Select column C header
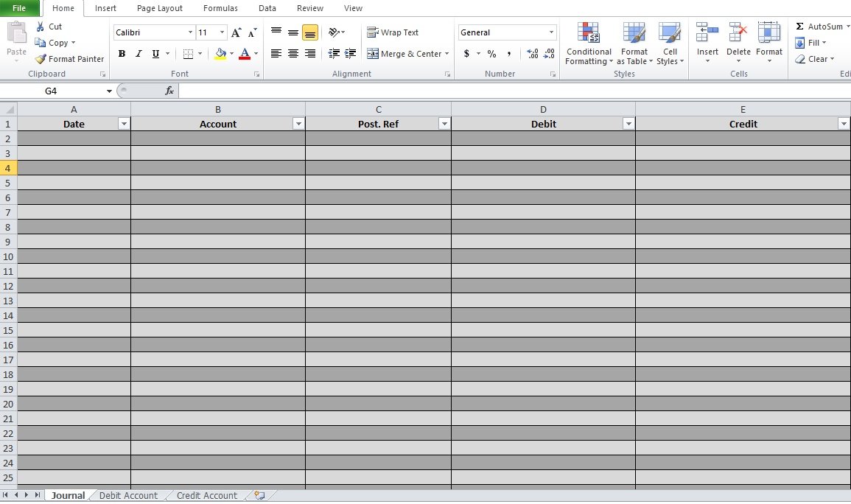 coord(378,109)
